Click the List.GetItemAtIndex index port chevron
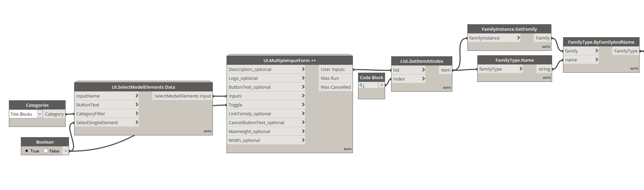 pyautogui.click(x=423, y=79)
